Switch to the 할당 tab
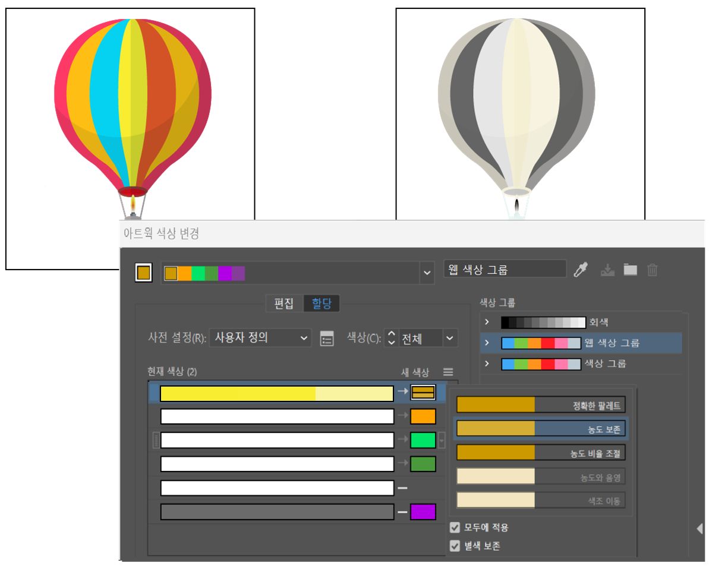728x576 pixels. click(x=322, y=303)
